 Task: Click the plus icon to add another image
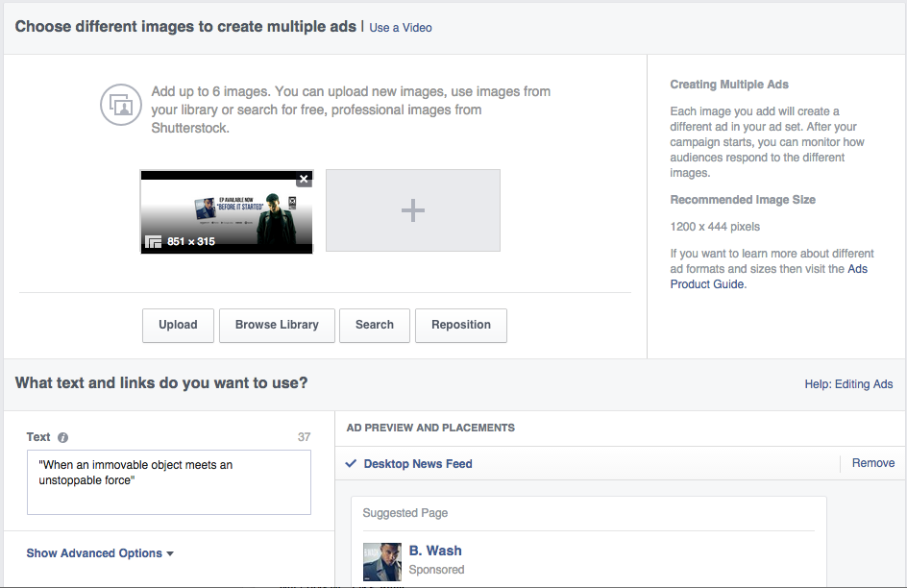(x=413, y=210)
